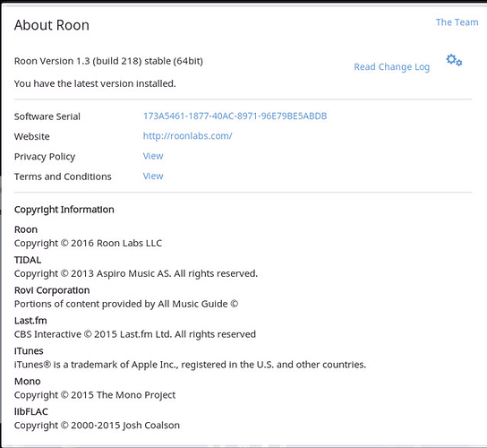Click the Copyright Information heading
Viewport: 487px width, 448px height.
pos(64,210)
